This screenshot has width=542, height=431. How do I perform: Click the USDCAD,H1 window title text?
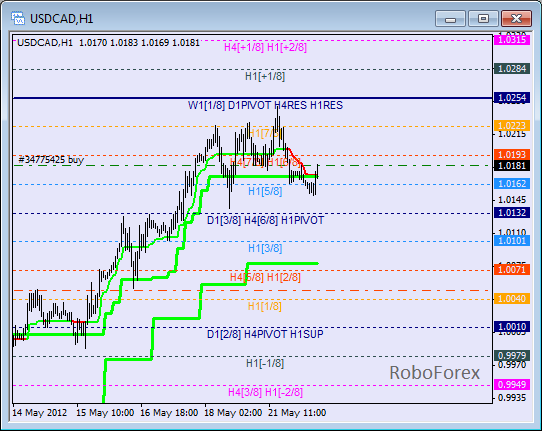(62, 19)
